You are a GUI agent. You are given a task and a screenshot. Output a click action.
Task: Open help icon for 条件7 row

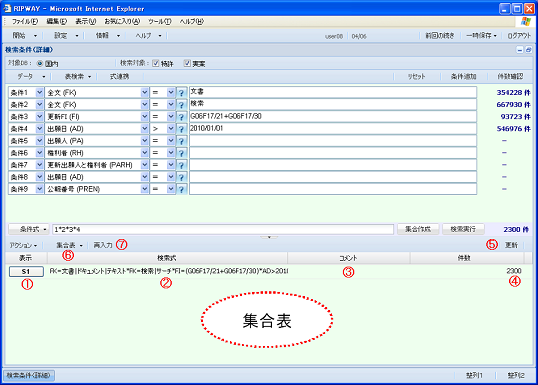(x=182, y=165)
